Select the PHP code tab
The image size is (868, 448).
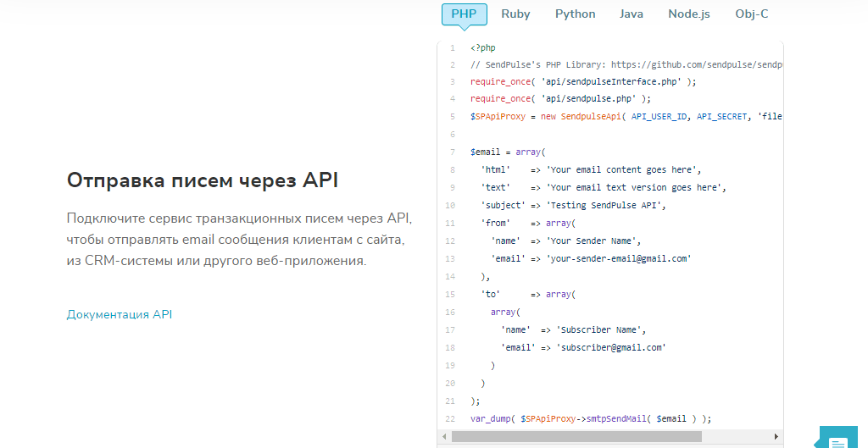click(x=464, y=14)
